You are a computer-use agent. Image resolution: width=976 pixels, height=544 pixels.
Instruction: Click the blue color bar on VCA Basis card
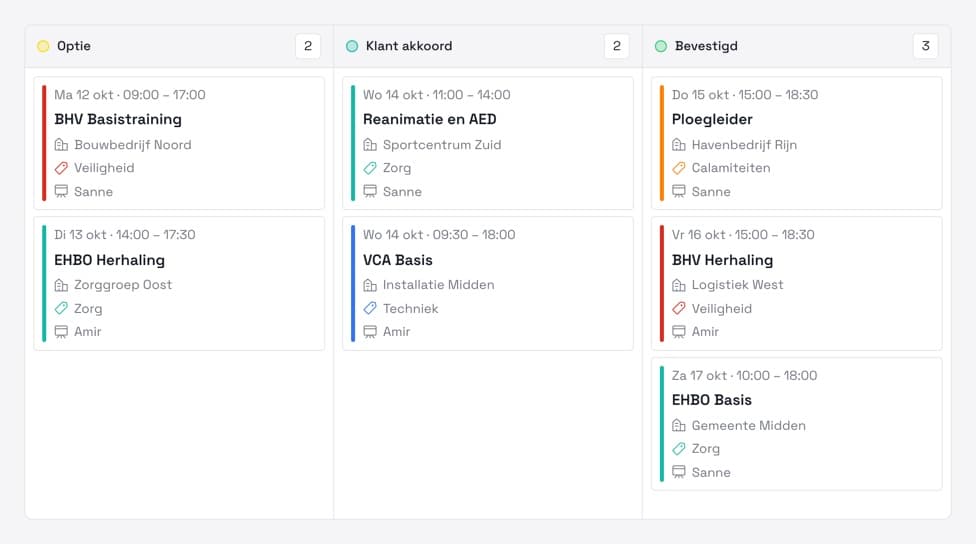point(353,283)
